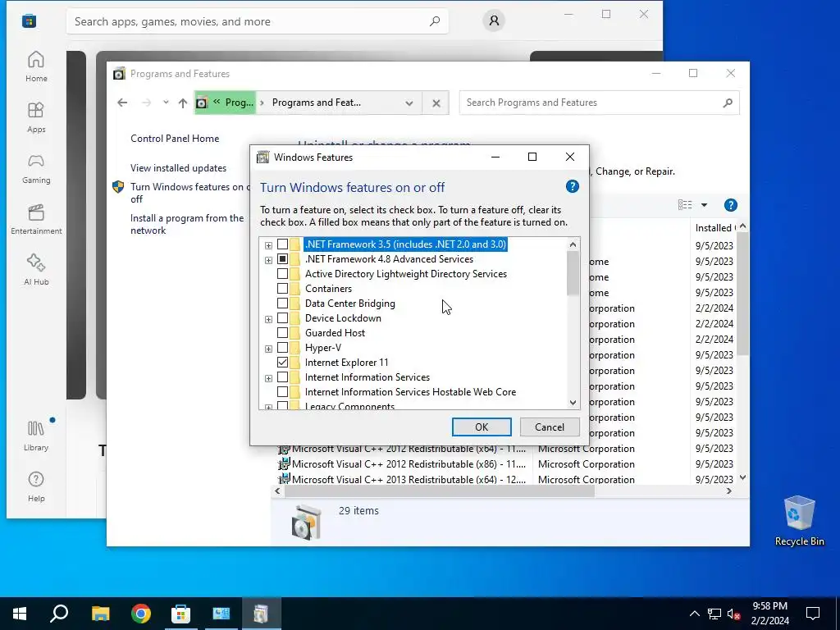Cancel the Windows Features dialog

point(549,427)
